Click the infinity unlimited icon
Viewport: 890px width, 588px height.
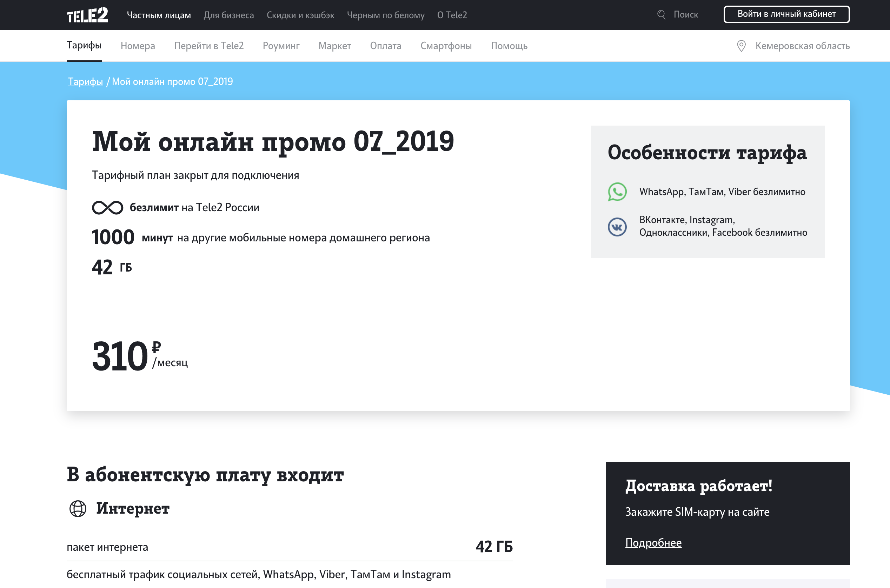point(108,207)
